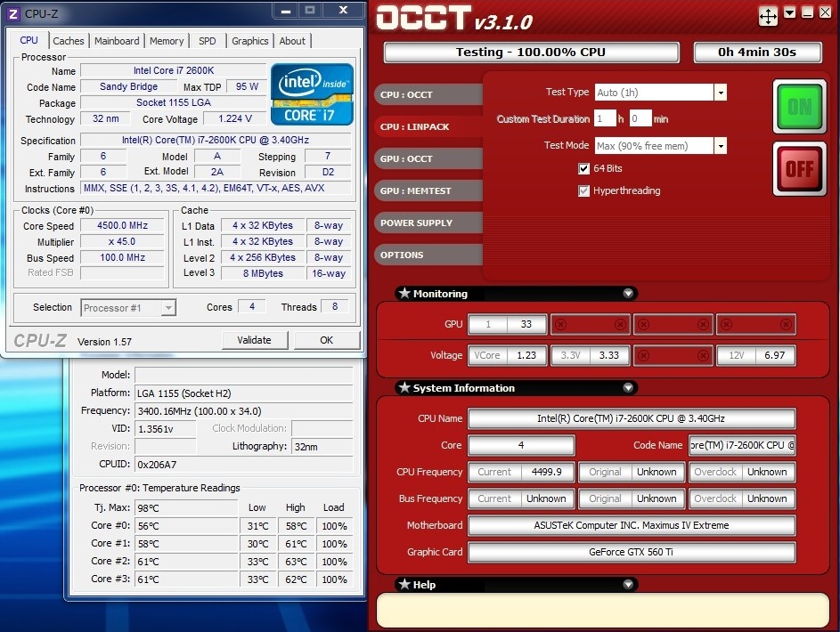Click the Core Voltage 1.224 V value
The width and height of the screenshot is (840, 632).
coord(235,118)
